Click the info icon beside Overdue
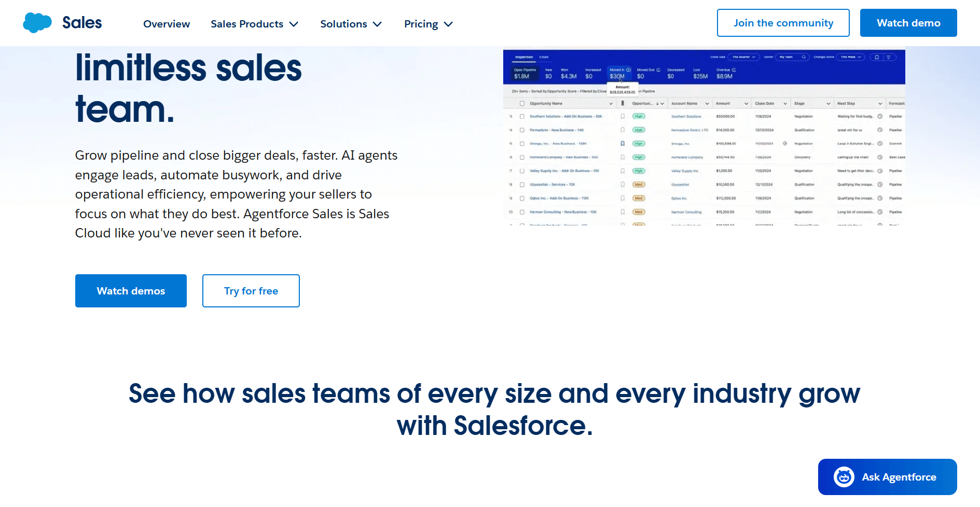The width and height of the screenshot is (980, 507). click(734, 69)
